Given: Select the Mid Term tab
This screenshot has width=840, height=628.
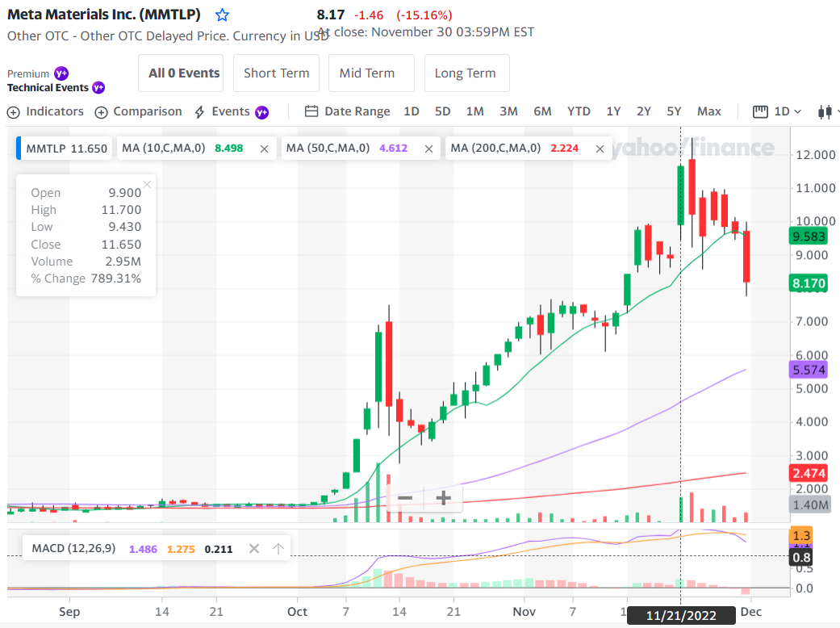Looking at the screenshot, I should 371,73.
